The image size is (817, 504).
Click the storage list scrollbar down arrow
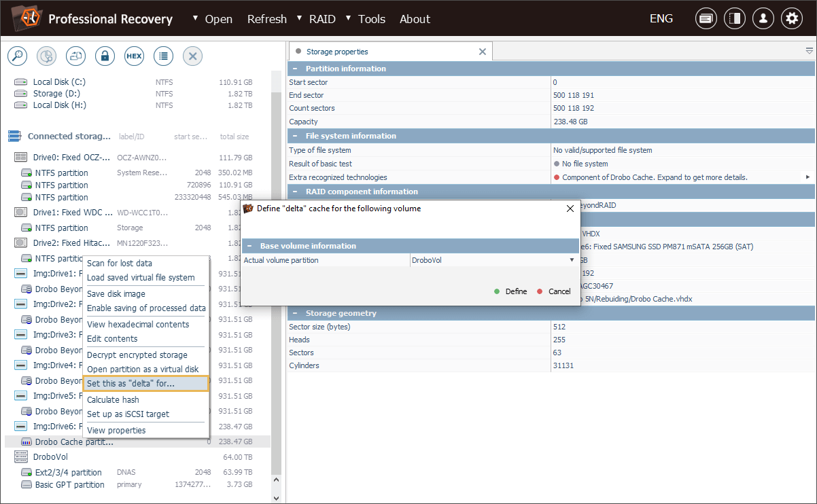276,498
